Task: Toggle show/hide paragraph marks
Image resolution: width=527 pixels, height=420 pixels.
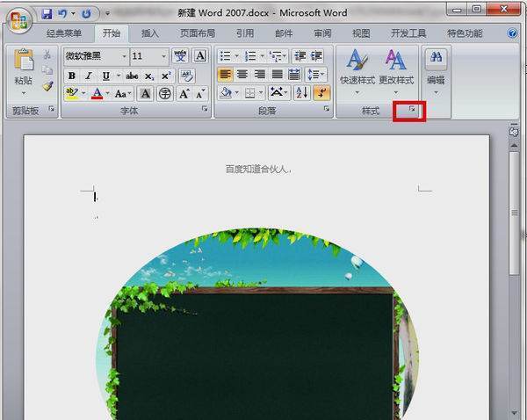Action: click(x=321, y=93)
